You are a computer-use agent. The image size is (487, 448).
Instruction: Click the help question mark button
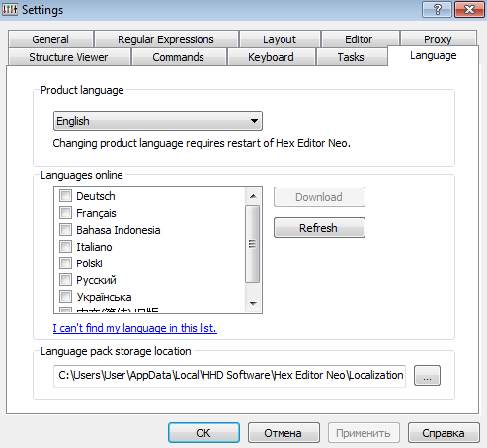tap(437, 10)
